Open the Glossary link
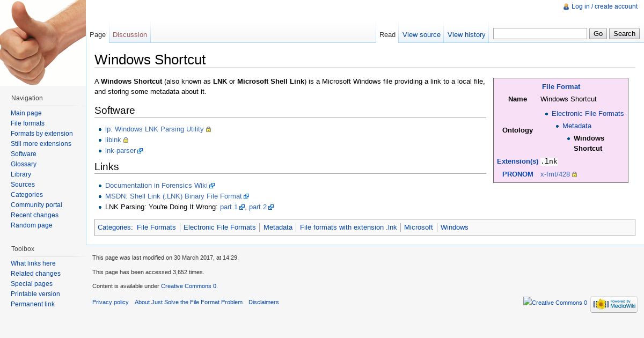The image size is (644, 338). pos(24,164)
